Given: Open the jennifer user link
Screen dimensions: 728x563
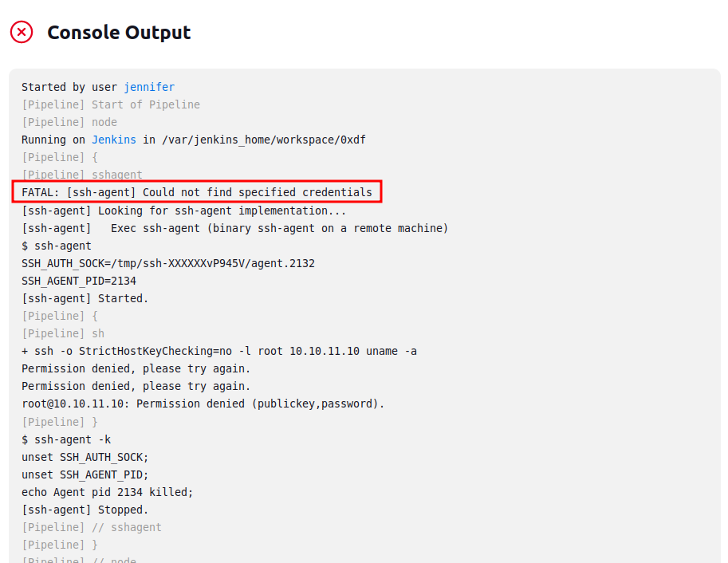Looking at the screenshot, I should click(149, 87).
